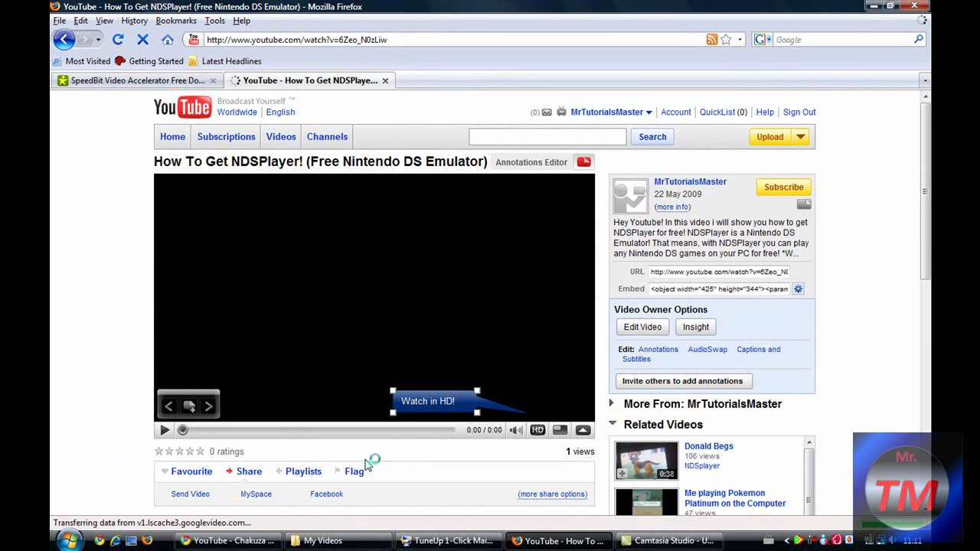Open the Playlists link
The image size is (980, 551).
point(303,471)
